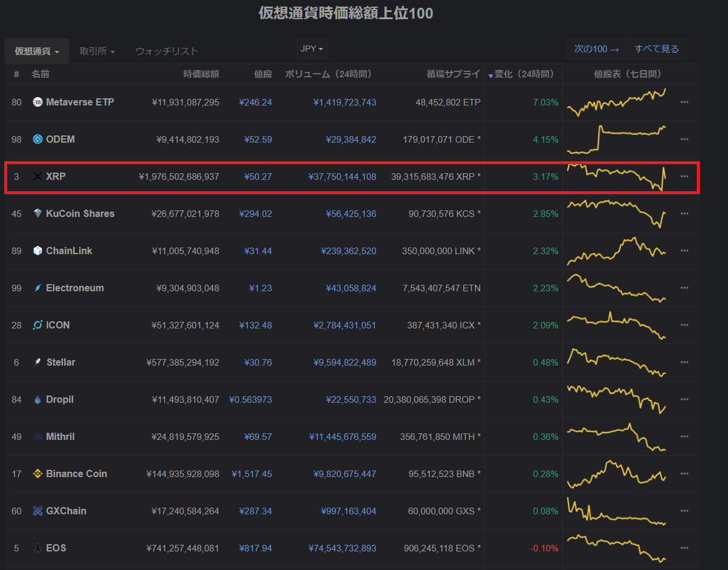Open the three-dot menu for Mithril
The height and width of the screenshot is (570, 728).
coord(684,437)
